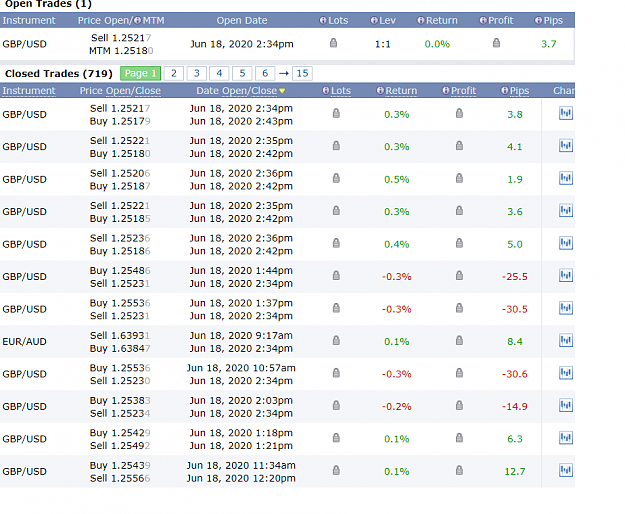Click the Open Date header in Open Trades
The width and height of the screenshot is (625, 514).
pyautogui.click(x=242, y=20)
